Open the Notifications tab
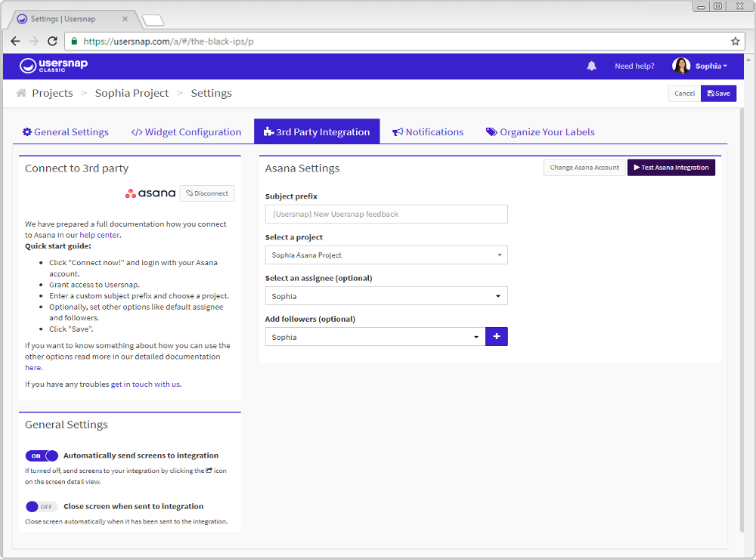The height and width of the screenshot is (559, 756). [428, 132]
